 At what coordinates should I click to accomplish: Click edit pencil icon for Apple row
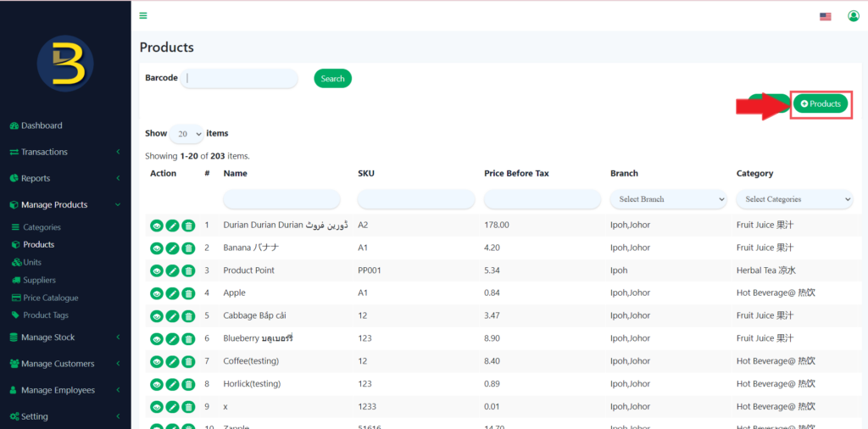click(172, 293)
